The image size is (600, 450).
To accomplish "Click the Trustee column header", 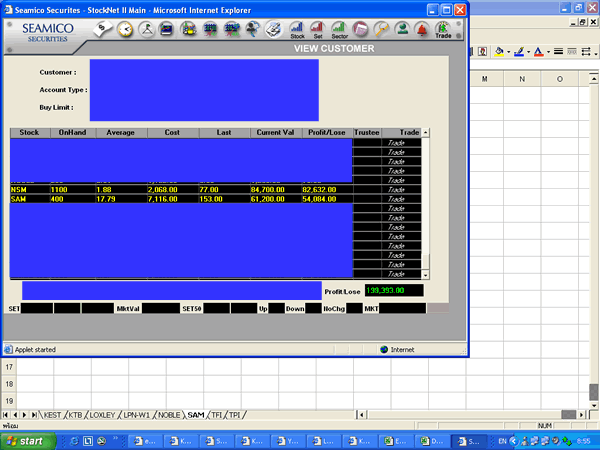I will point(367,132).
